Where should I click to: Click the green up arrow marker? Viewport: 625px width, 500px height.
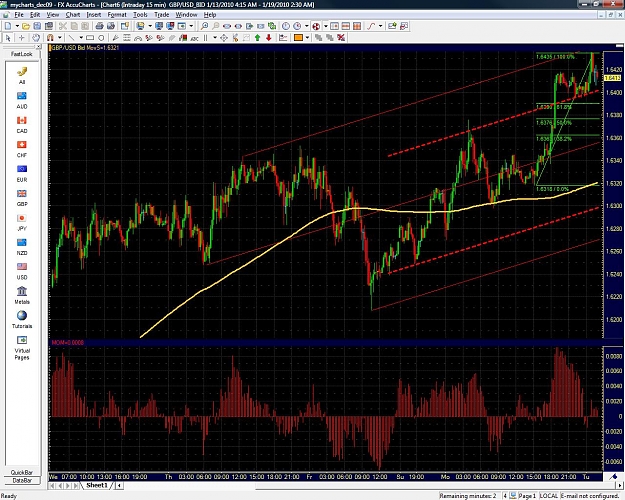(x=257, y=38)
